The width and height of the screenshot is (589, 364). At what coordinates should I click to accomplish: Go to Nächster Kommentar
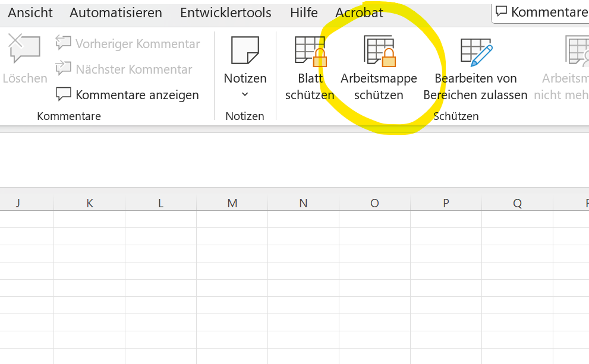[124, 69]
